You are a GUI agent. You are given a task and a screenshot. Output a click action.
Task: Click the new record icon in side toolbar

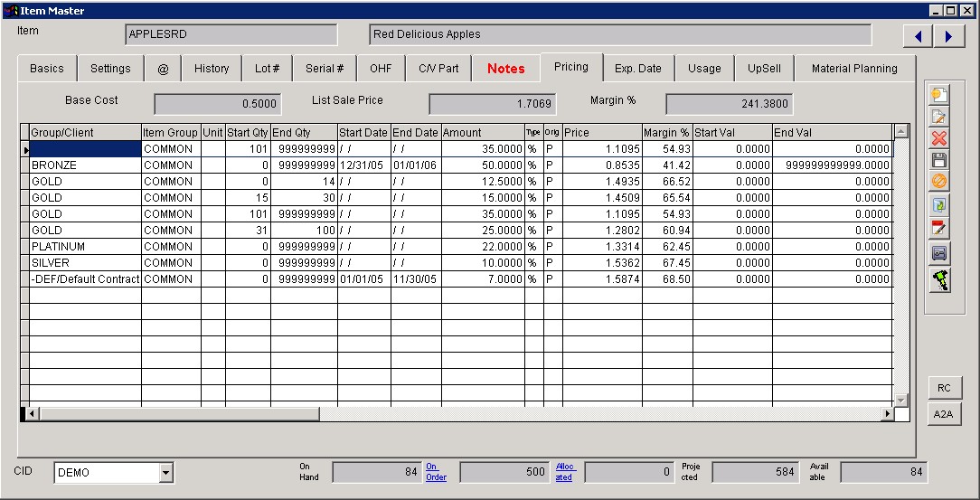(x=939, y=94)
